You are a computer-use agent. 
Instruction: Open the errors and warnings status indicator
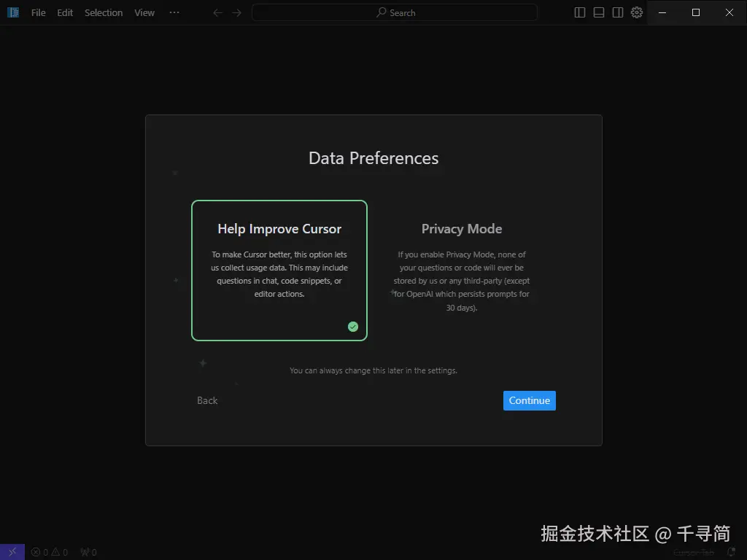50,553
